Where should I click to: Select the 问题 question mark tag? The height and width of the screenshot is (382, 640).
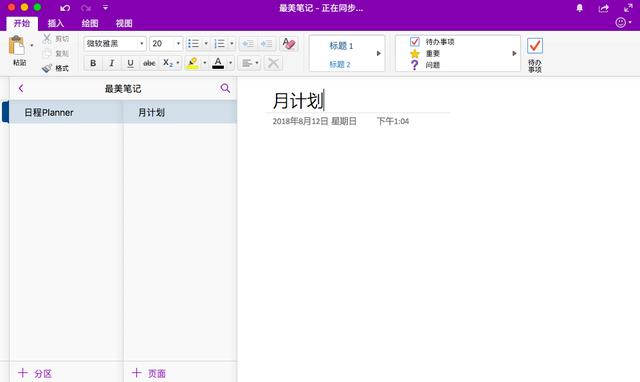tap(425, 65)
